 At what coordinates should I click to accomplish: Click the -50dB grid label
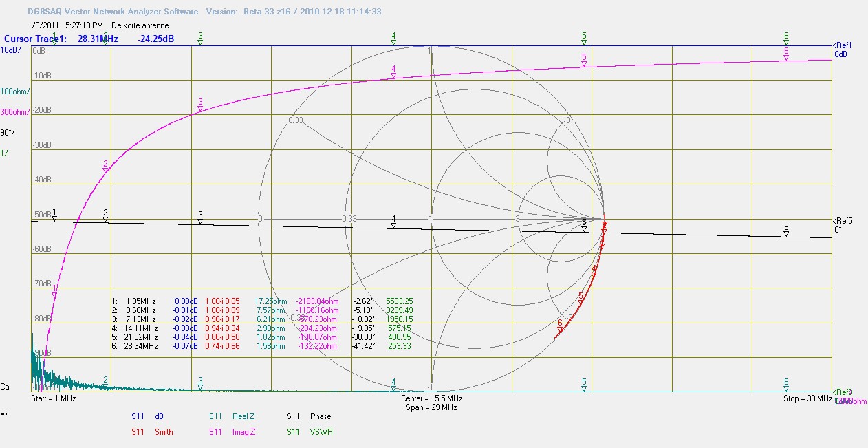tap(42, 215)
